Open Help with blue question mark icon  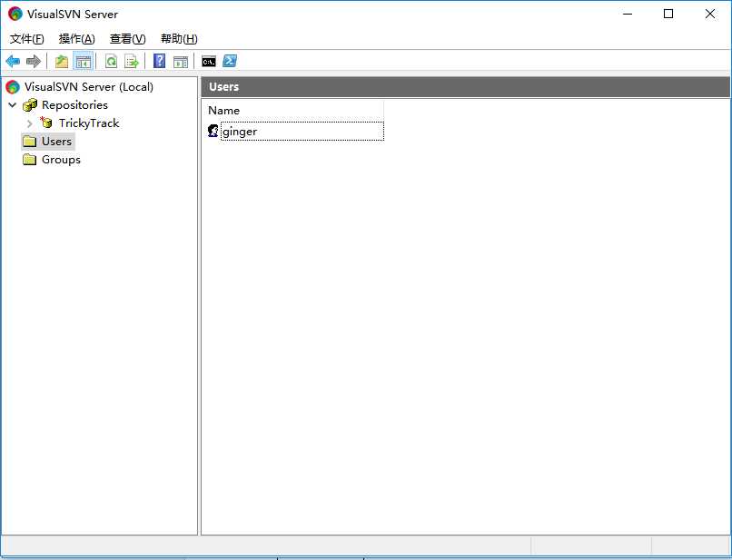(x=159, y=61)
